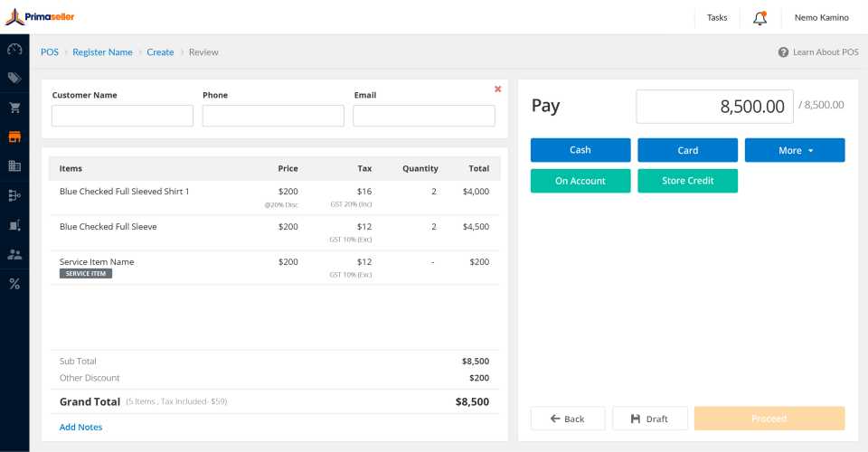Navigate to Register Name breadcrumb
The width and height of the screenshot is (868, 452).
click(102, 52)
